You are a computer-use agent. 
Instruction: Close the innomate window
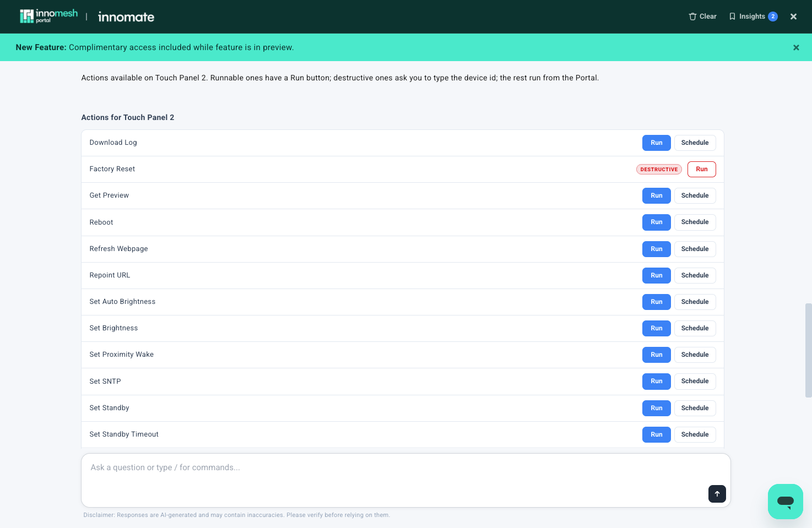(793, 17)
